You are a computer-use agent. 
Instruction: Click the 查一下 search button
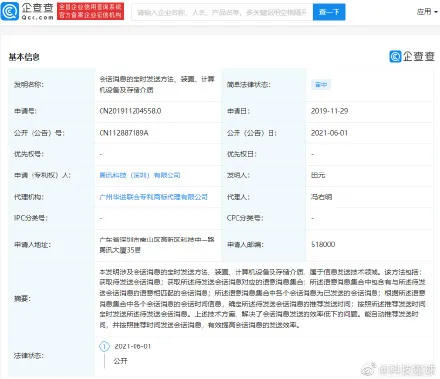(x=329, y=12)
